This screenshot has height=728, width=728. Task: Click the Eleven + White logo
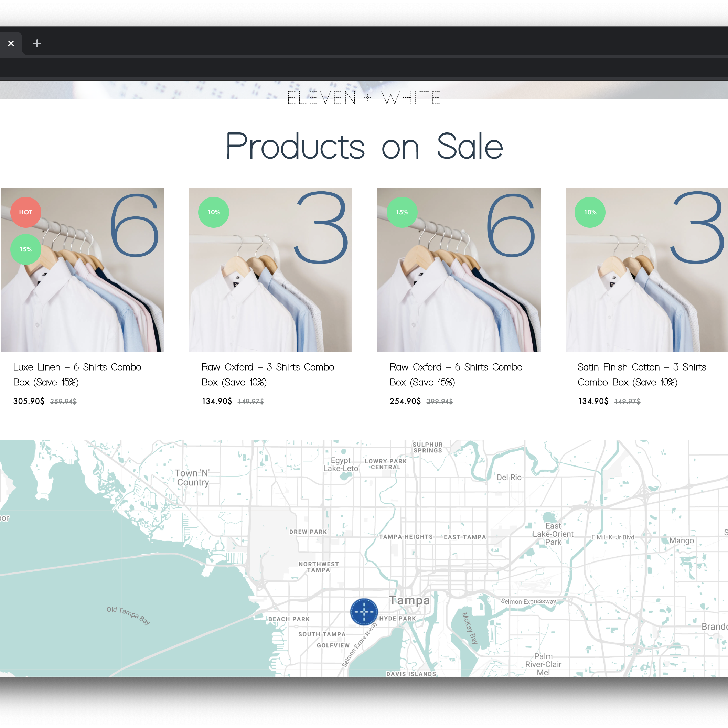(x=364, y=98)
